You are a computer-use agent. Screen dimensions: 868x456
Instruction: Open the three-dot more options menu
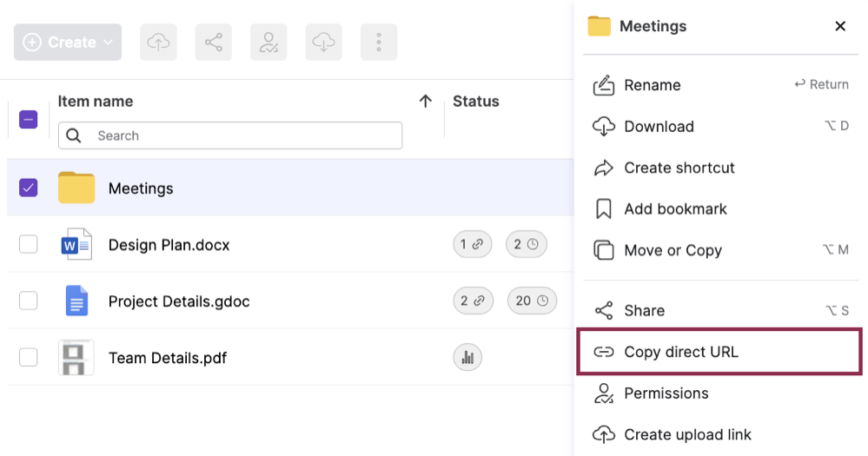(x=379, y=43)
